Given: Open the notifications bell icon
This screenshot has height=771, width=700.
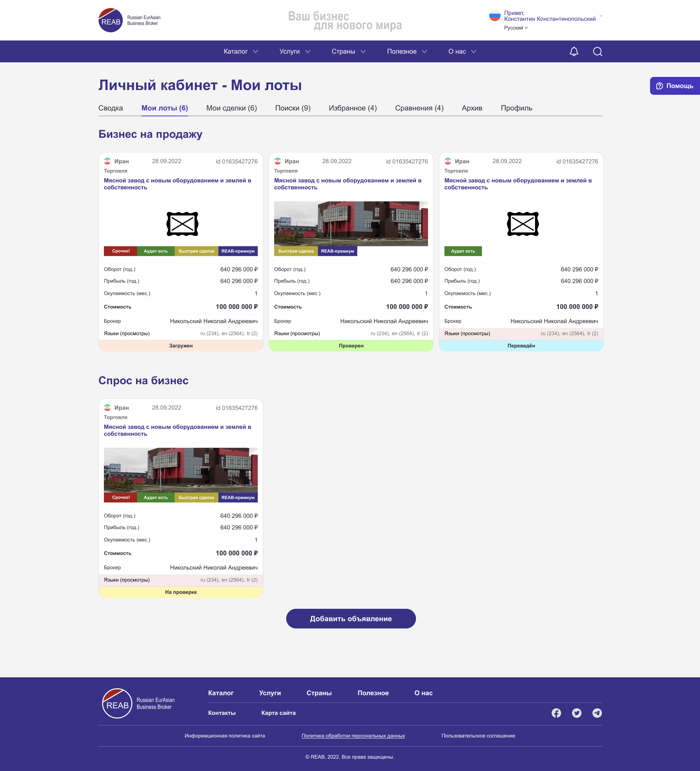Looking at the screenshot, I should coord(574,52).
